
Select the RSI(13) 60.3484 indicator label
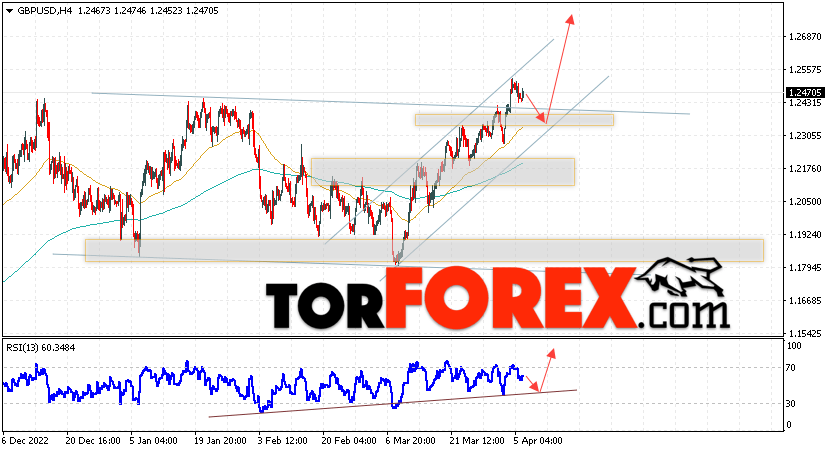[x=41, y=348]
